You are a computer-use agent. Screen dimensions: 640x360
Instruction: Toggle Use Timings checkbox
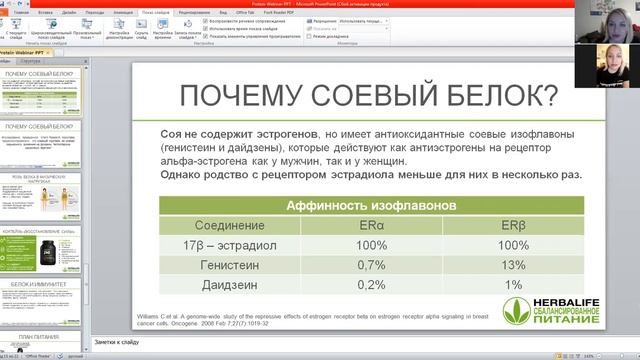[x=206, y=29]
